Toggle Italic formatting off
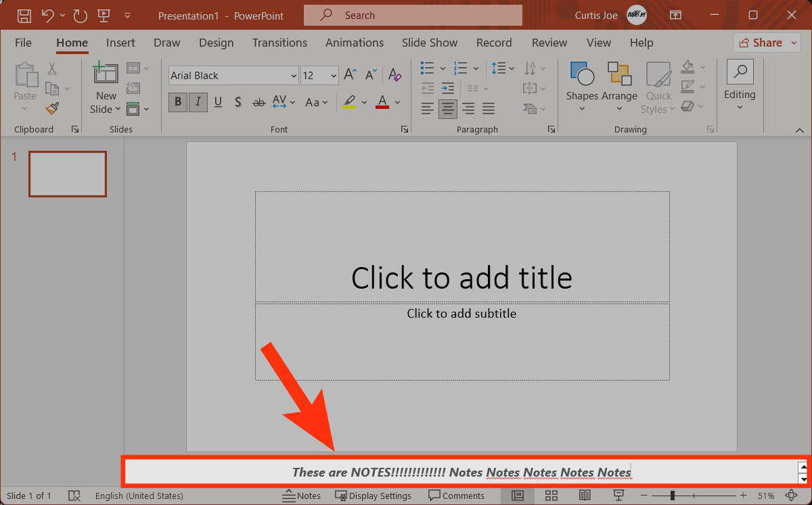 point(198,102)
